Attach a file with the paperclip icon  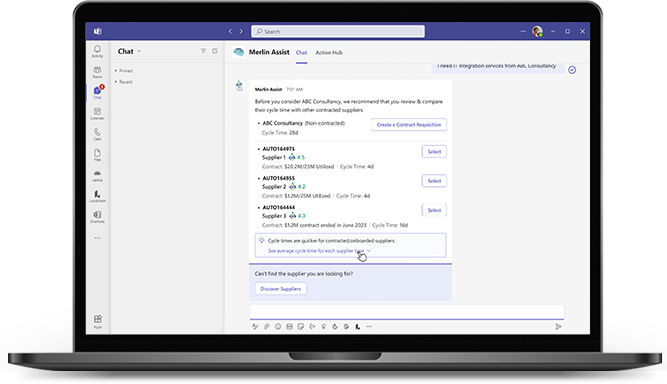coord(267,327)
